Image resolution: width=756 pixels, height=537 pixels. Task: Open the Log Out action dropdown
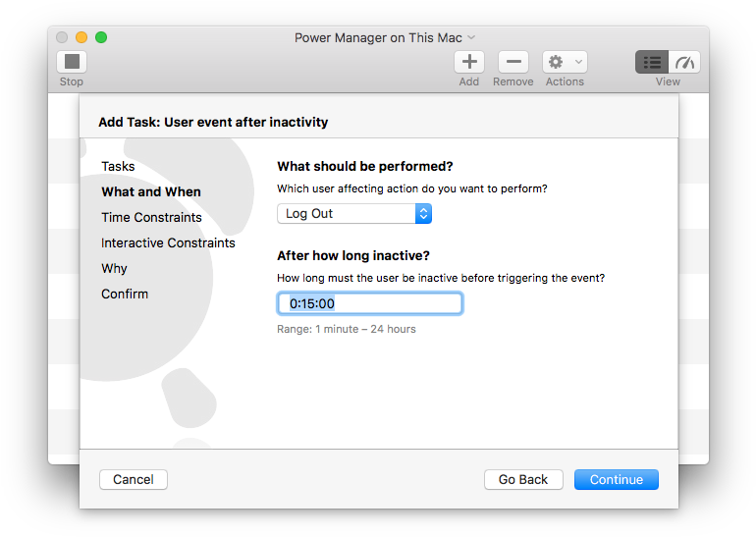point(353,213)
